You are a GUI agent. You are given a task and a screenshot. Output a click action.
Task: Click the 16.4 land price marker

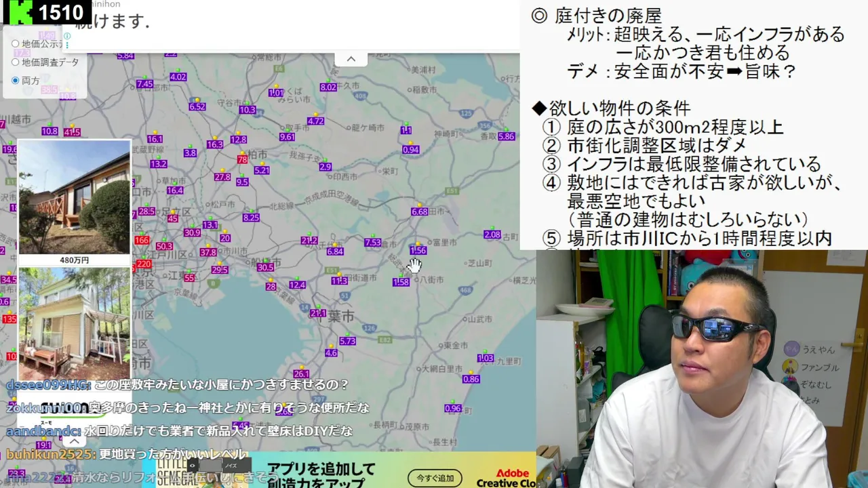coord(175,190)
